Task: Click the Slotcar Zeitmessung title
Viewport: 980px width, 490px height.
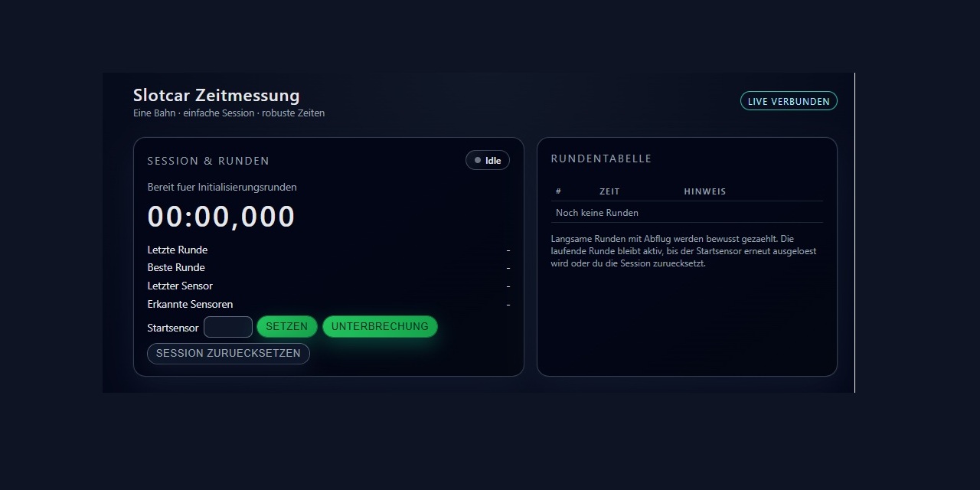Action: pos(217,96)
